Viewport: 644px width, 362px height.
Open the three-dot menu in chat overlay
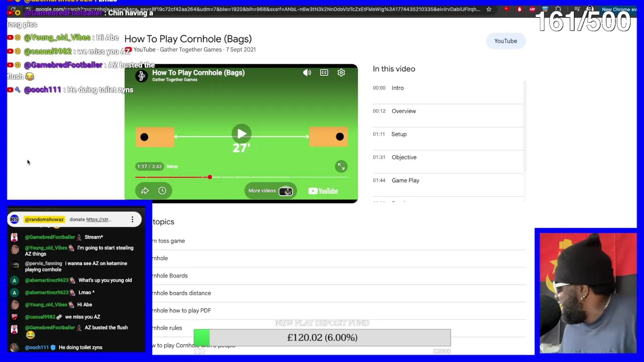[x=132, y=220]
